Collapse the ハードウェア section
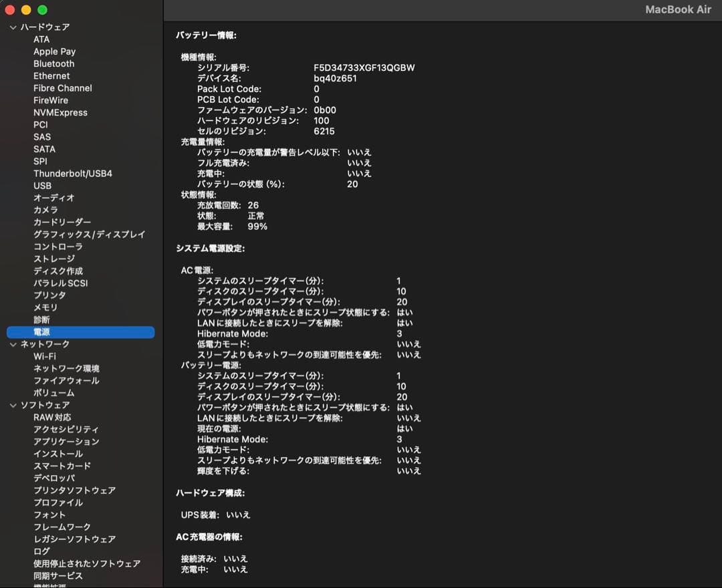The image size is (722, 588). [13, 27]
